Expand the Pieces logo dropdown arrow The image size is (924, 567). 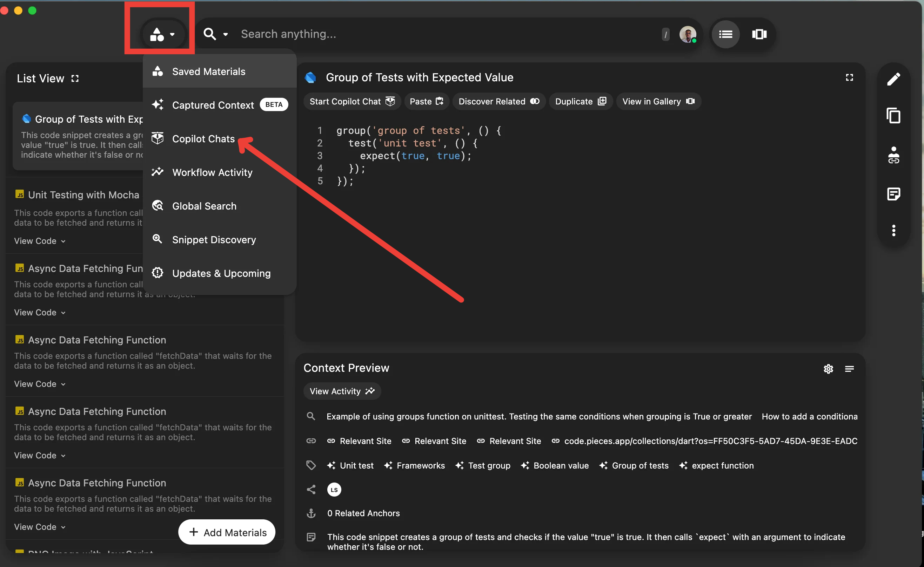[173, 34]
